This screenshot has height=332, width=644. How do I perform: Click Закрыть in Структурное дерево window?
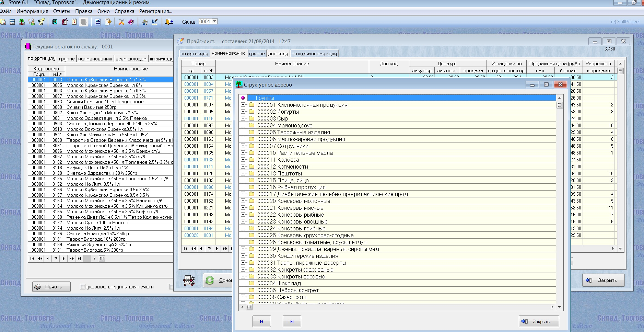(539, 321)
